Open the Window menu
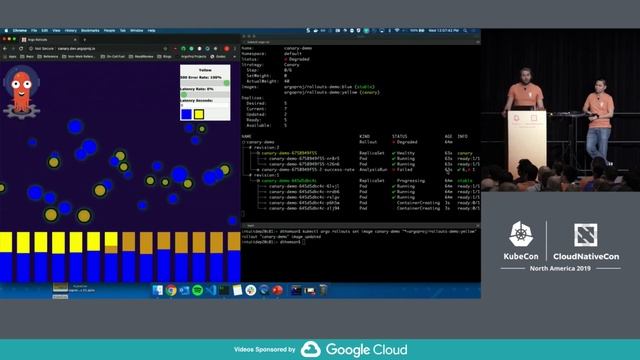The width and height of the screenshot is (640, 360). click(137, 31)
